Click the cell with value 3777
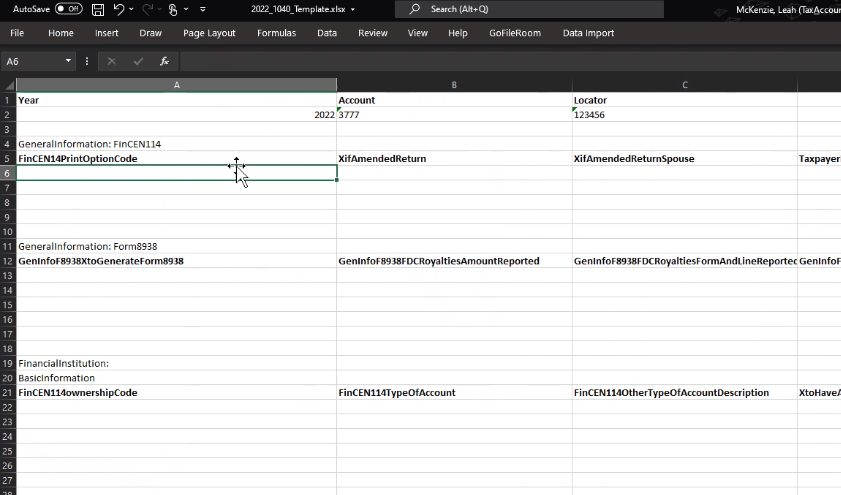 454,115
